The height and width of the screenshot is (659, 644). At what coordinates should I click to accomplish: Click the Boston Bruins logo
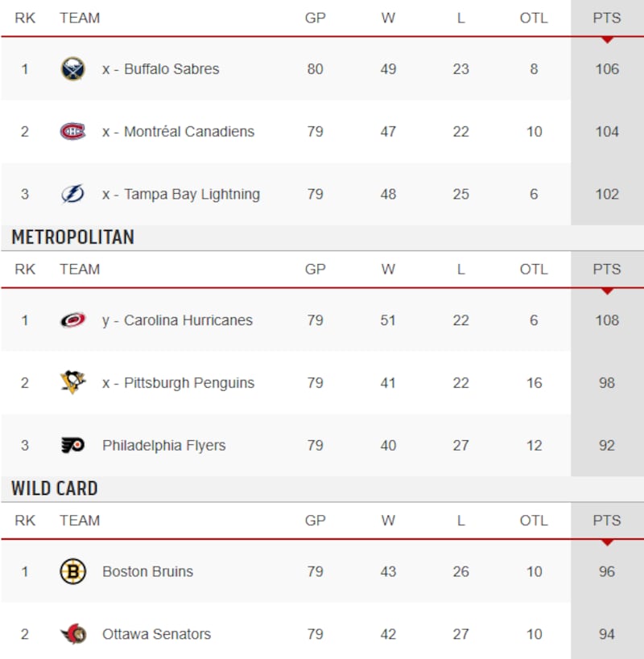(x=72, y=572)
